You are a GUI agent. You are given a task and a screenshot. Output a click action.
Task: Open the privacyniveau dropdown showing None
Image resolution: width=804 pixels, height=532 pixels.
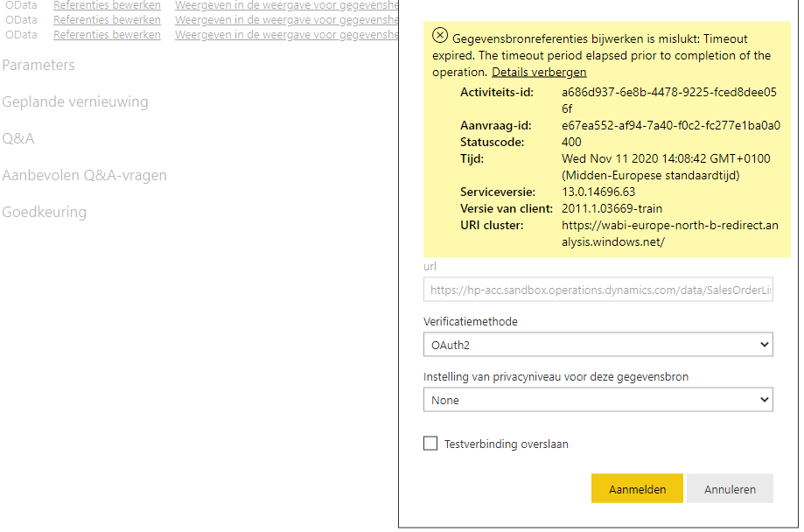(x=598, y=400)
